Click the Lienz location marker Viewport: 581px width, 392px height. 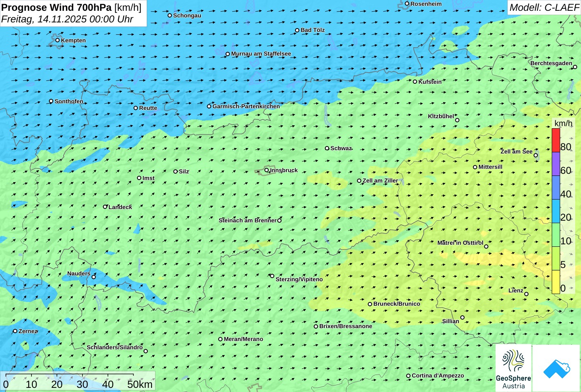coord(526,294)
